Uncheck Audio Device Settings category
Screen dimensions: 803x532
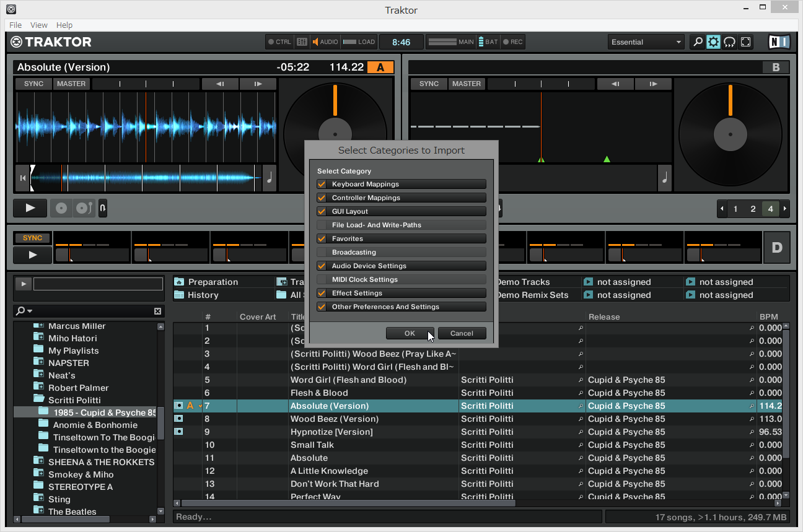tap(321, 266)
